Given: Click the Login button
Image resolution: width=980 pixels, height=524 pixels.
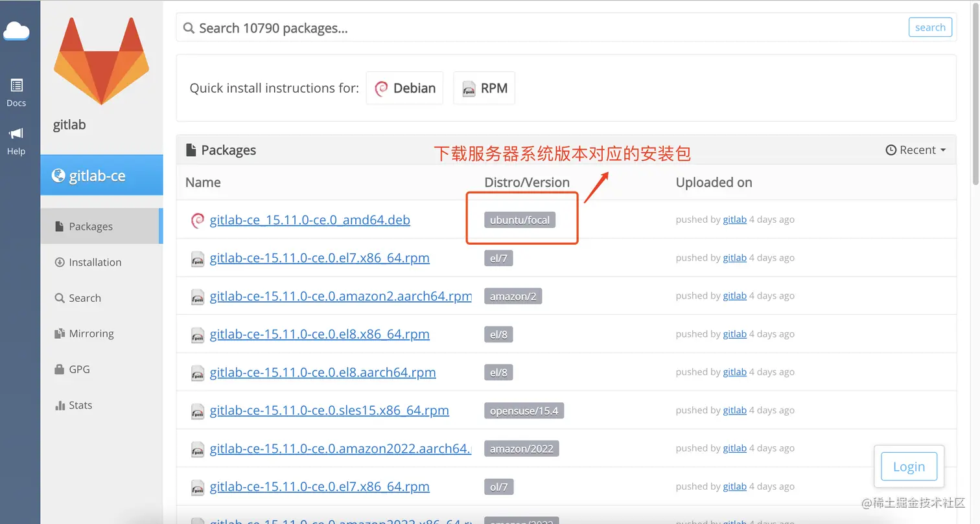Looking at the screenshot, I should pos(909,466).
